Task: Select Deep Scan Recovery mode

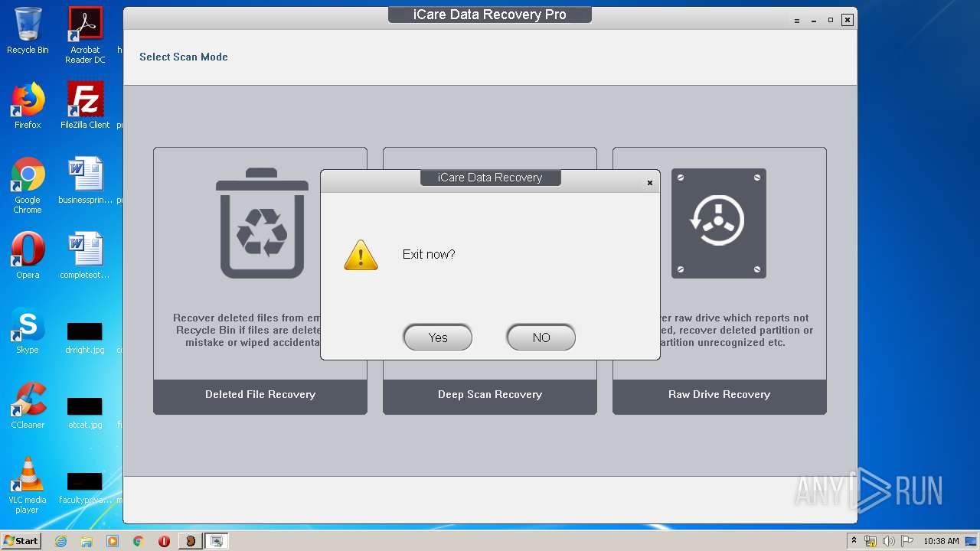Action: [490, 395]
